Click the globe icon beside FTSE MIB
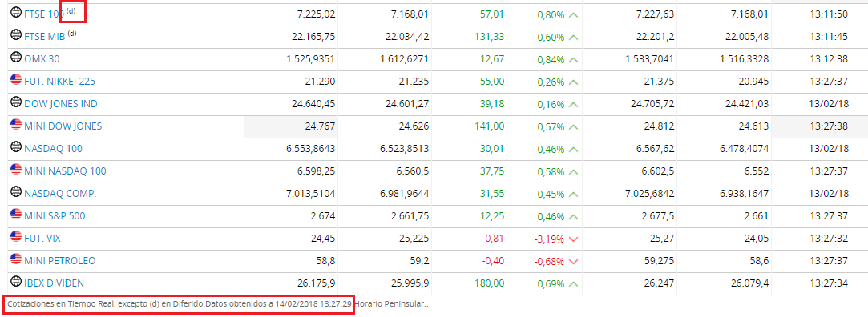Image resolution: width=868 pixels, height=317 pixels. pyautogui.click(x=16, y=35)
